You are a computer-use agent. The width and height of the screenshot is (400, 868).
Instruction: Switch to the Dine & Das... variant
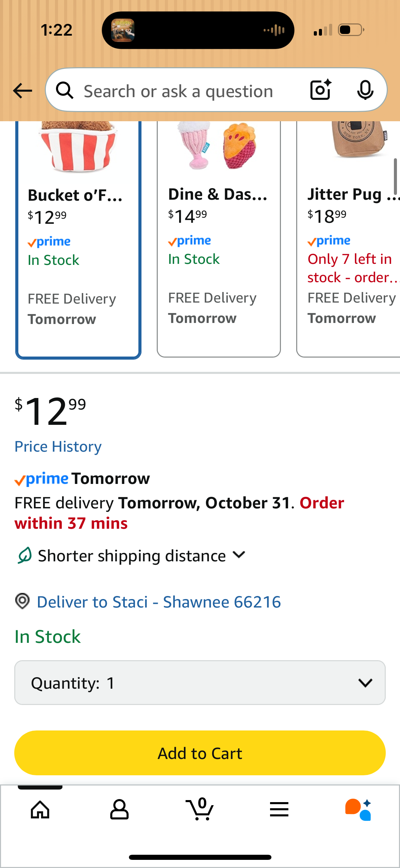click(x=218, y=238)
